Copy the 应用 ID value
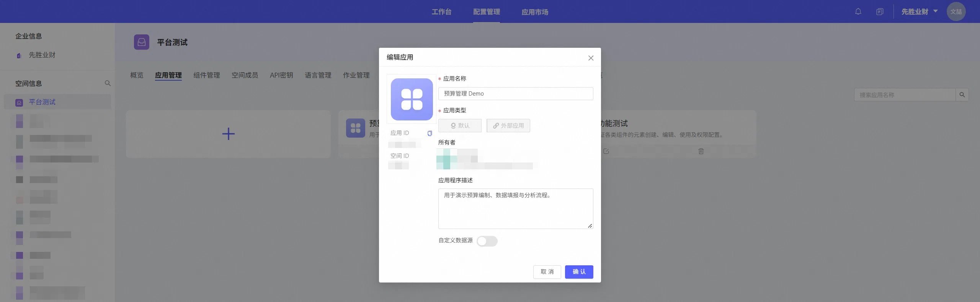This screenshot has width=980, height=302. [x=430, y=133]
